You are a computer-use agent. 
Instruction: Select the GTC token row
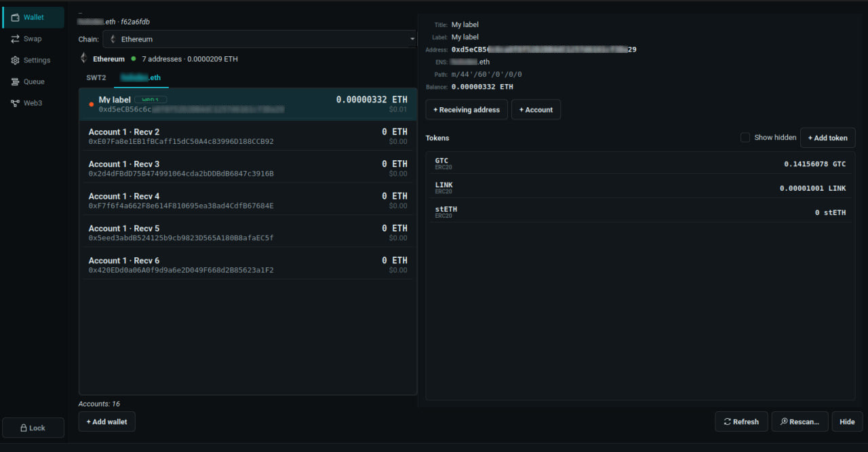[x=640, y=164]
